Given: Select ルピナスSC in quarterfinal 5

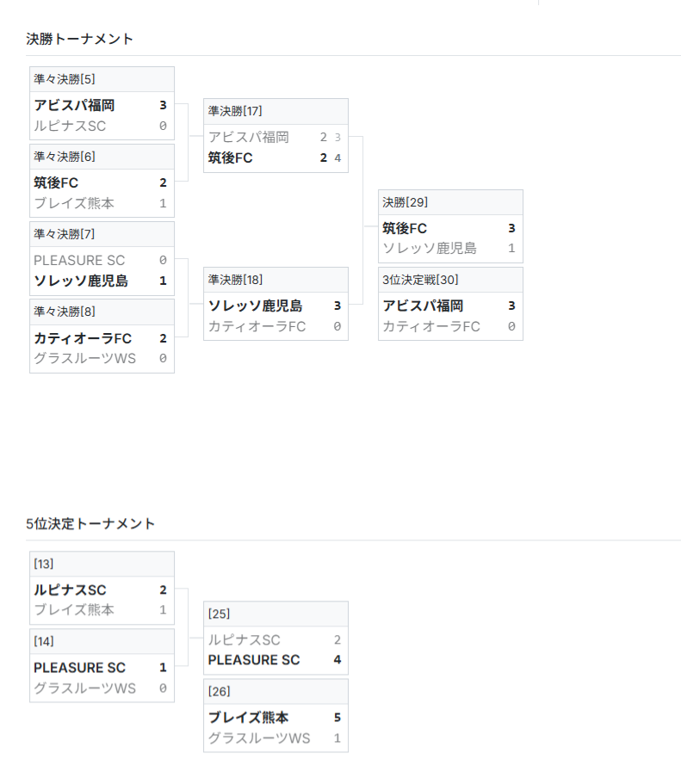Looking at the screenshot, I should pyautogui.click(x=70, y=126).
